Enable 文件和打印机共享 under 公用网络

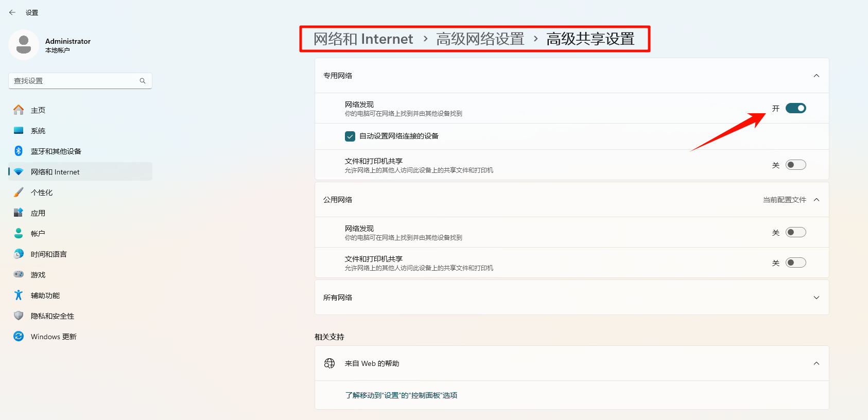tap(795, 262)
